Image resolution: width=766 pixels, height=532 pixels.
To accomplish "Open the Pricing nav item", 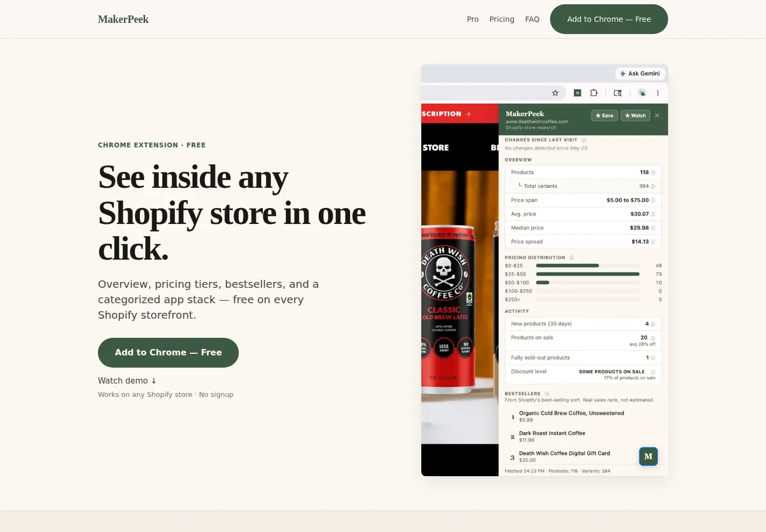I will click(502, 19).
